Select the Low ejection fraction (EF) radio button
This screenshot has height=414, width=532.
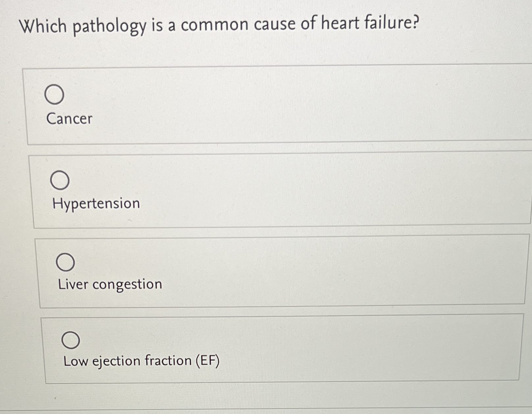click(72, 340)
